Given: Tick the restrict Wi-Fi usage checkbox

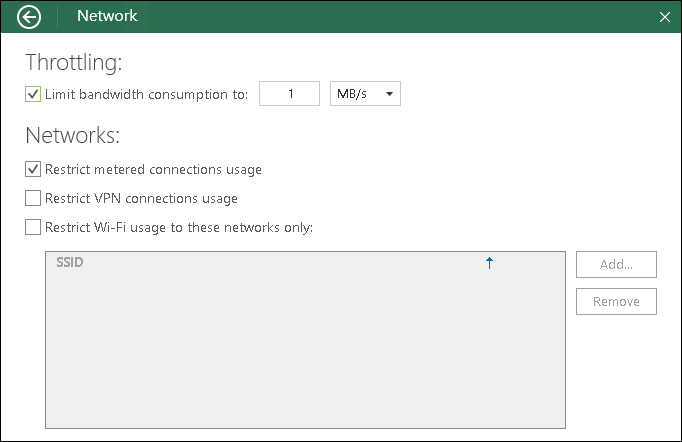Looking at the screenshot, I should (33, 227).
